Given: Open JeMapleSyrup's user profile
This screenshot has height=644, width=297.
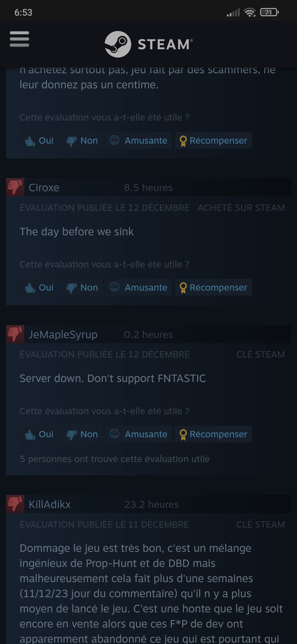Looking at the screenshot, I should 63,334.
